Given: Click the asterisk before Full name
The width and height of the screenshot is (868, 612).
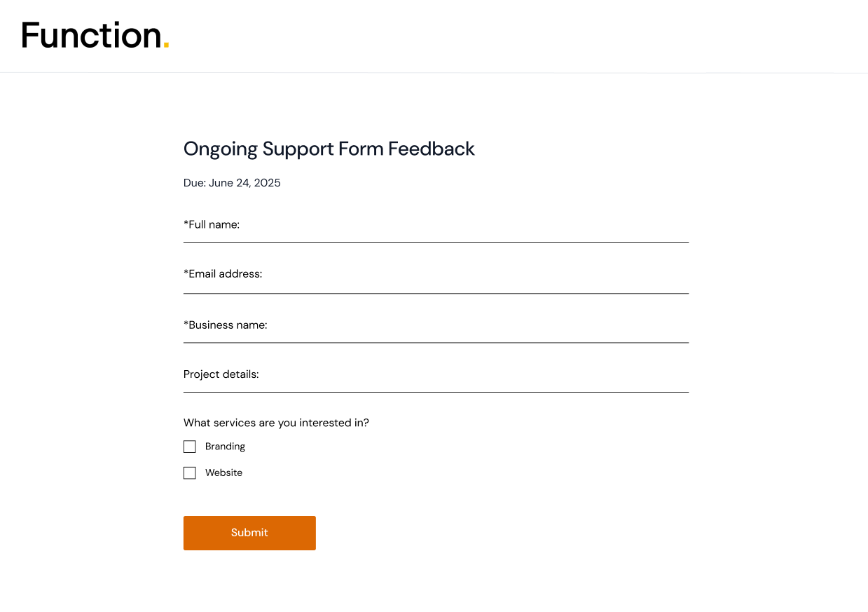Looking at the screenshot, I should 186,223.
